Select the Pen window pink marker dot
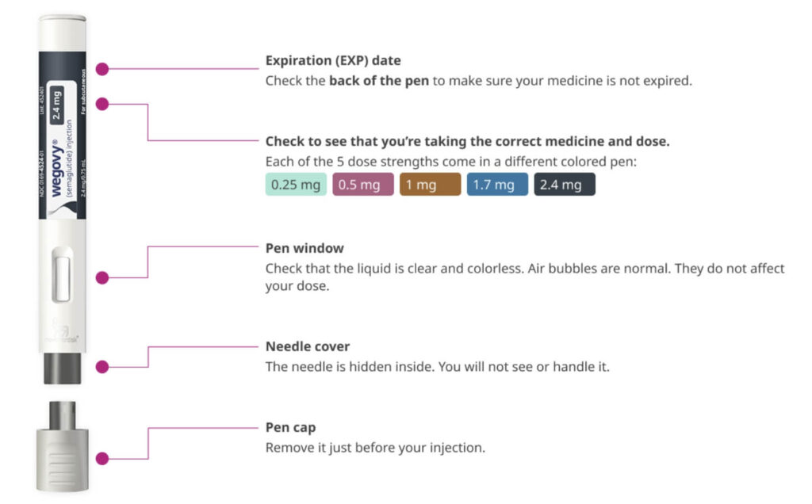This screenshot has width=812, height=504. (x=101, y=277)
